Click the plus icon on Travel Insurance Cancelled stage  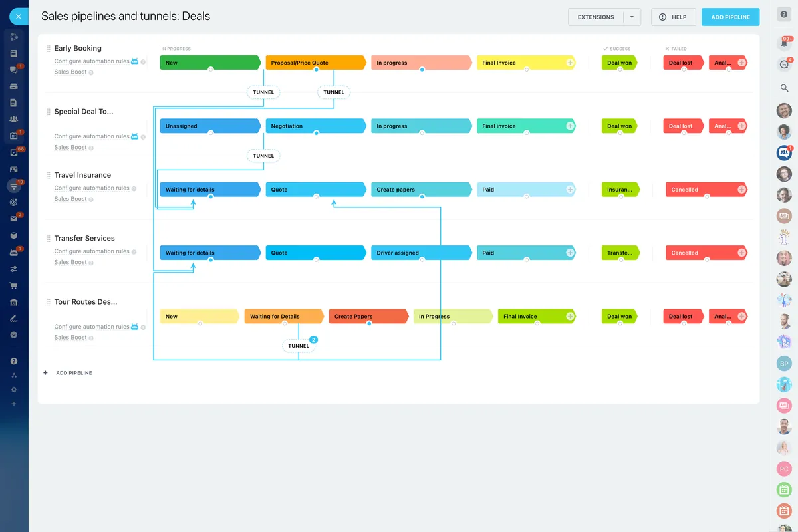coord(742,190)
